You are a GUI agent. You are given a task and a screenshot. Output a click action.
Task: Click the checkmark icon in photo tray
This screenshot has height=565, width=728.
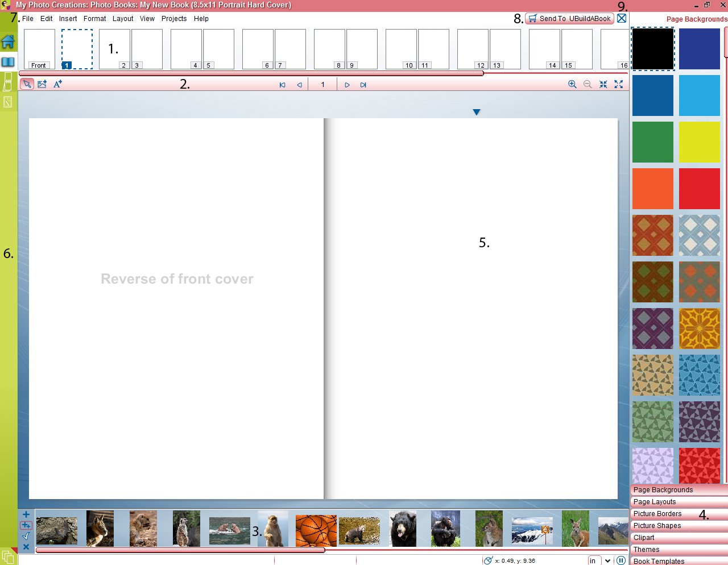[x=26, y=536]
